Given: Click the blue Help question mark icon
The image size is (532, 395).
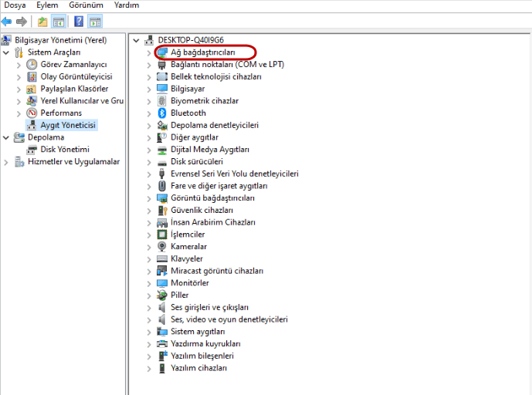Looking at the screenshot, I should click(x=79, y=21).
